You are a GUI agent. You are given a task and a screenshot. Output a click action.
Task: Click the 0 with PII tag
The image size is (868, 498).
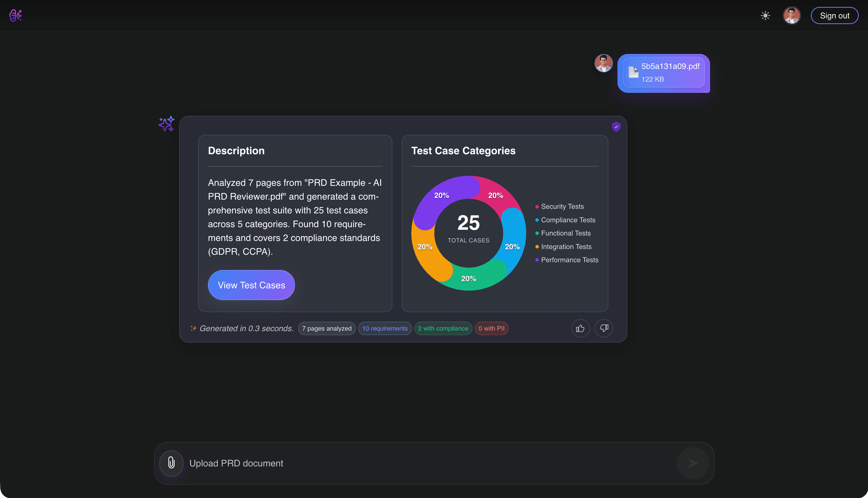491,328
